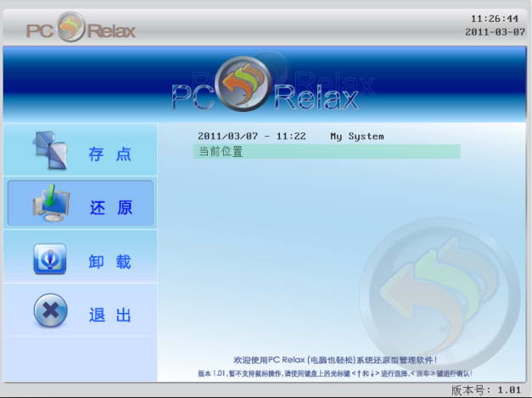Click the 版本号: 1.01 version label
Screen dimensions: 532x398
tap(486, 390)
